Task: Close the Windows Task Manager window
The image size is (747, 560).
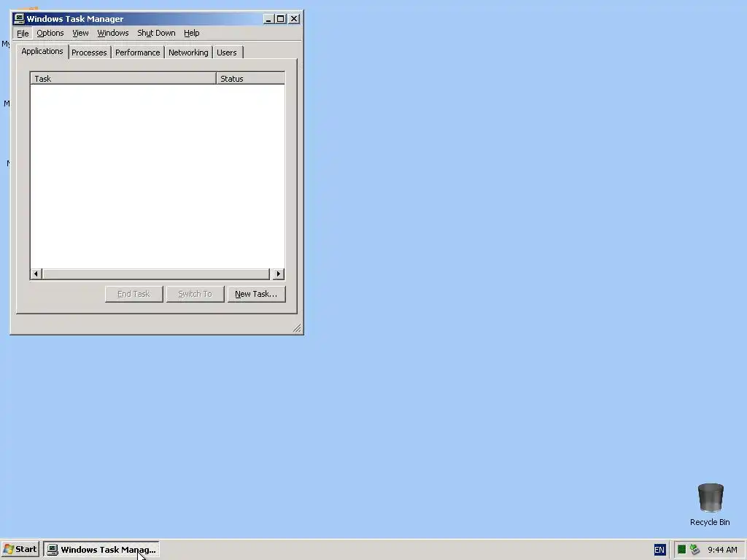Action: pyautogui.click(x=294, y=19)
